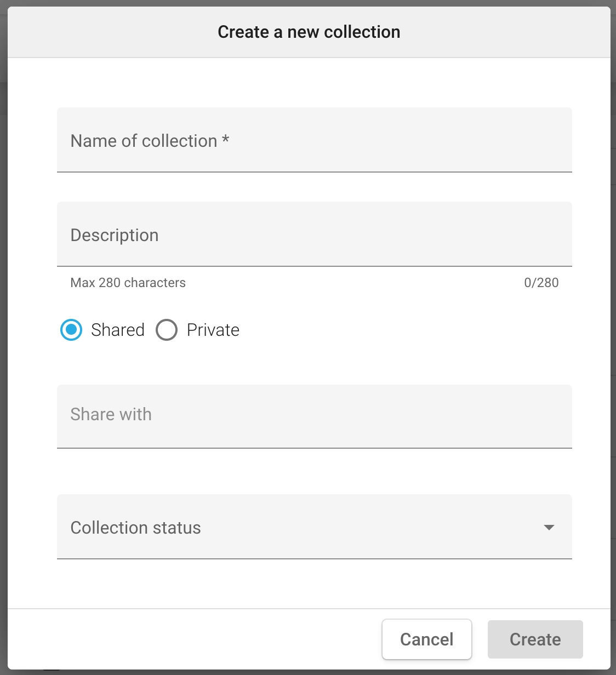This screenshot has height=675, width=616.
Task: Click the Collection status dropdown arrow
Action: [549, 528]
